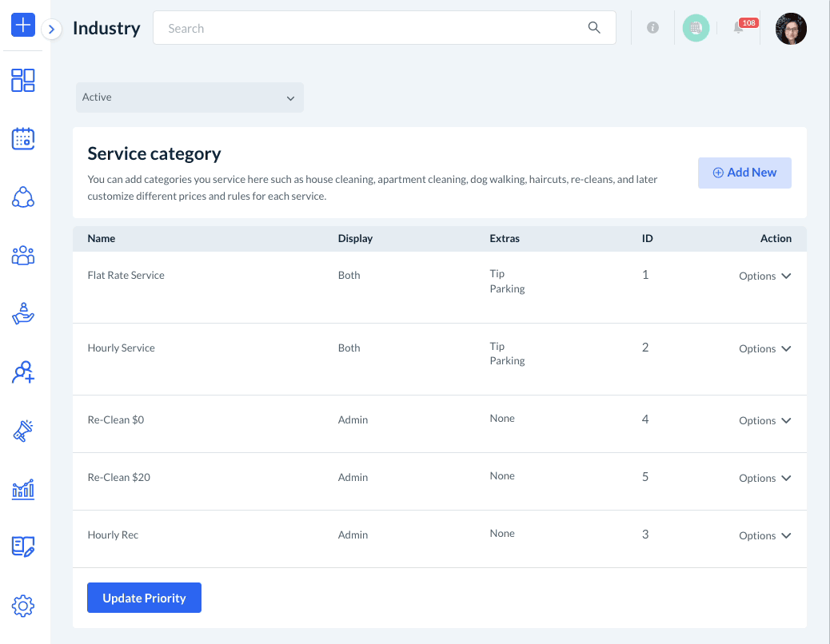The image size is (830, 644).
Task: Click into the Search field
Action: tap(376, 28)
